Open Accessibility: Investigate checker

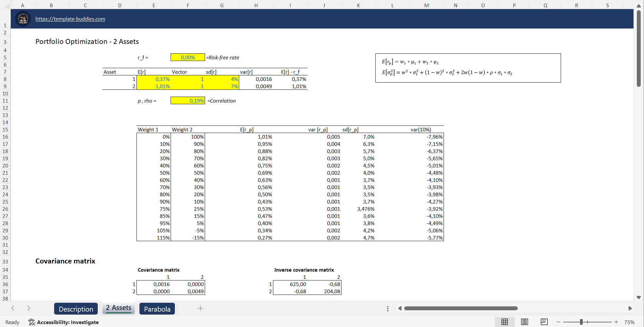click(63, 322)
